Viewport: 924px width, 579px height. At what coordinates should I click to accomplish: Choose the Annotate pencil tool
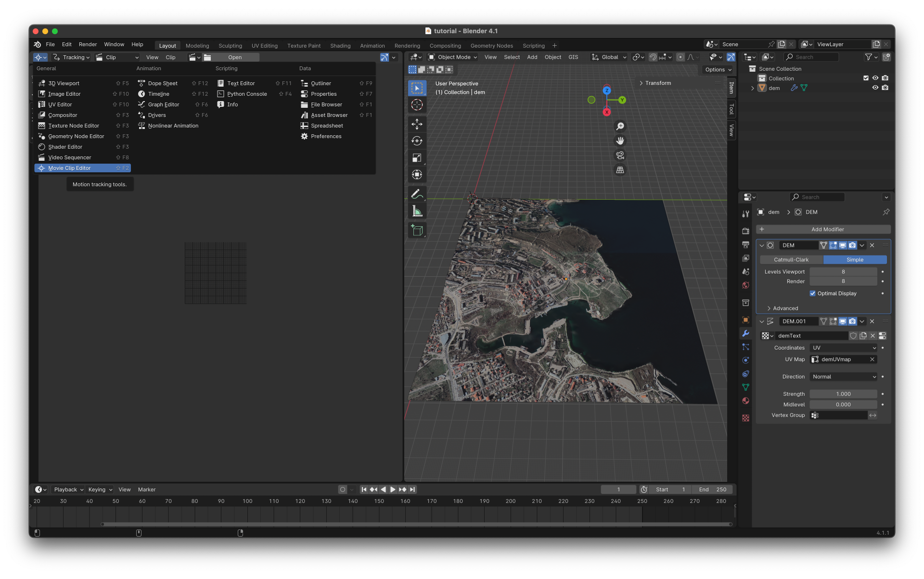click(x=417, y=194)
